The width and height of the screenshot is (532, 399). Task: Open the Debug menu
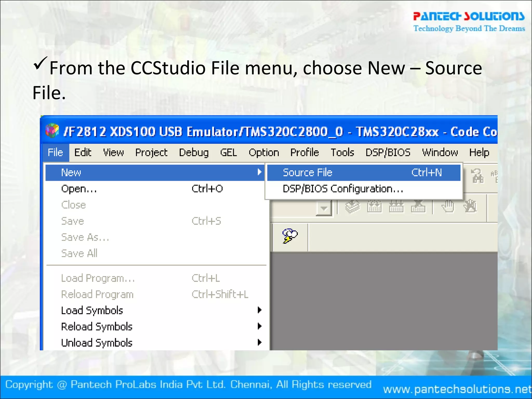[194, 152]
